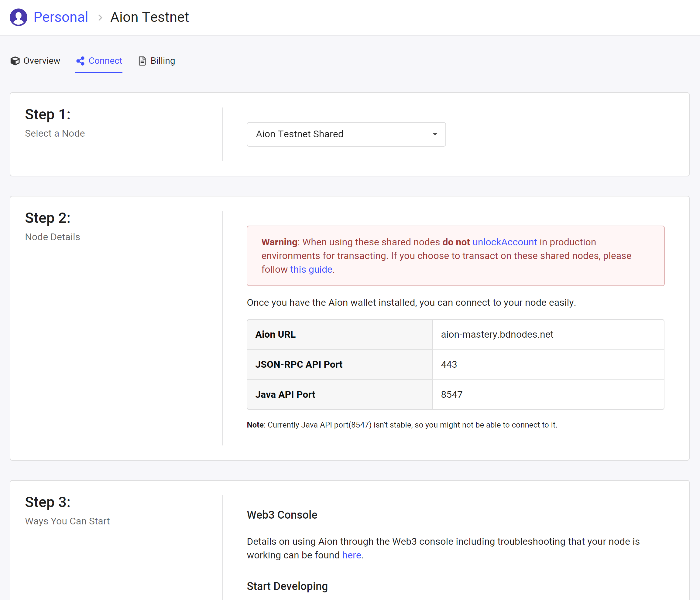Follow the 'this guide' link
Viewport: 700px width, 600px height.
point(311,269)
